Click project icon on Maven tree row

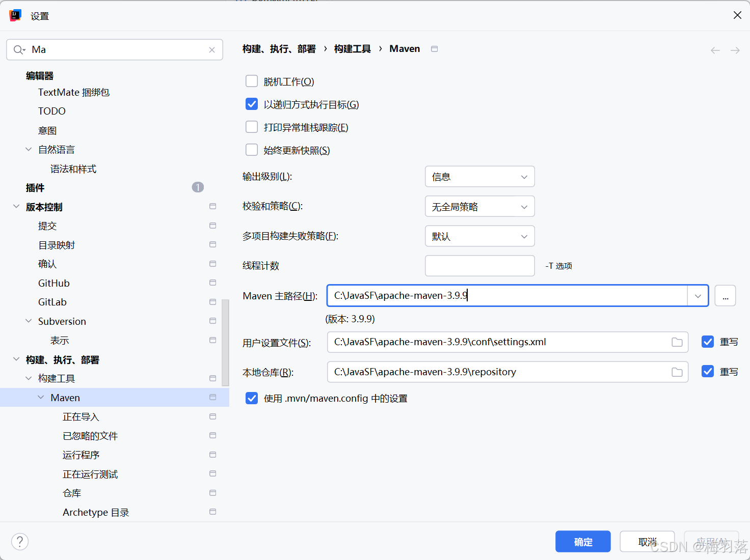pyautogui.click(x=213, y=397)
